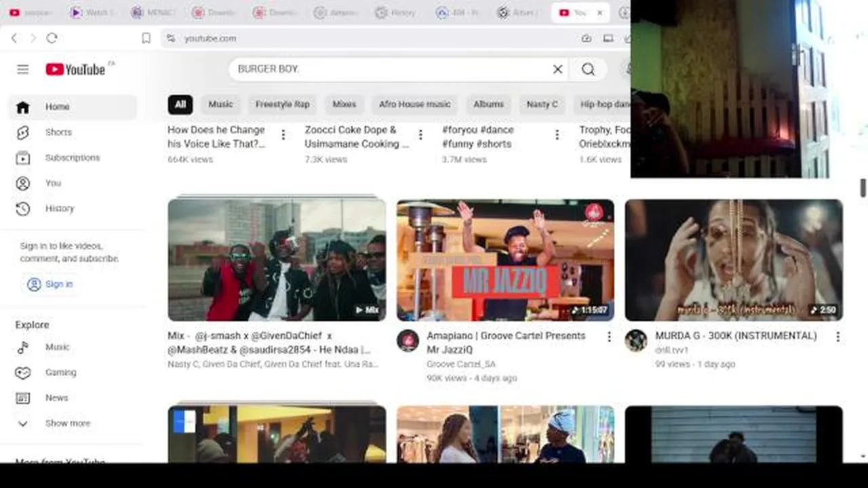
Task: Click the screen cast icon in address bar
Action: [608, 39]
